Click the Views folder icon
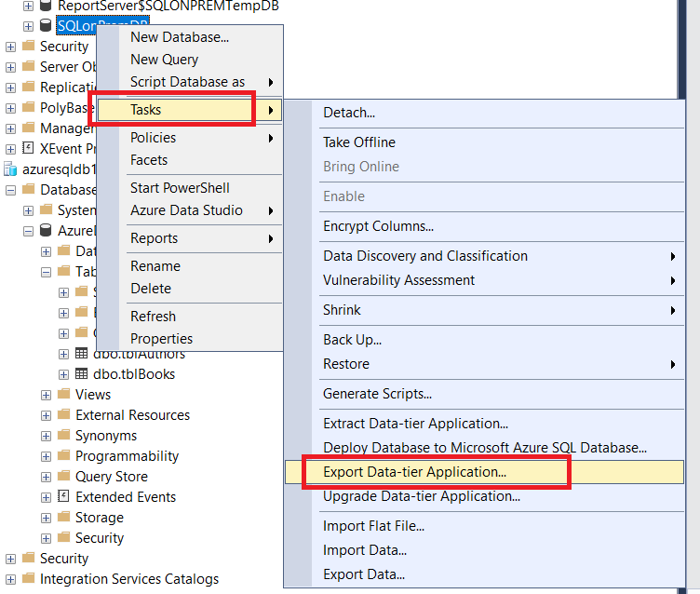Image resolution: width=700 pixels, height=594 pixels. pyautogui.click(x=63, y=395)
